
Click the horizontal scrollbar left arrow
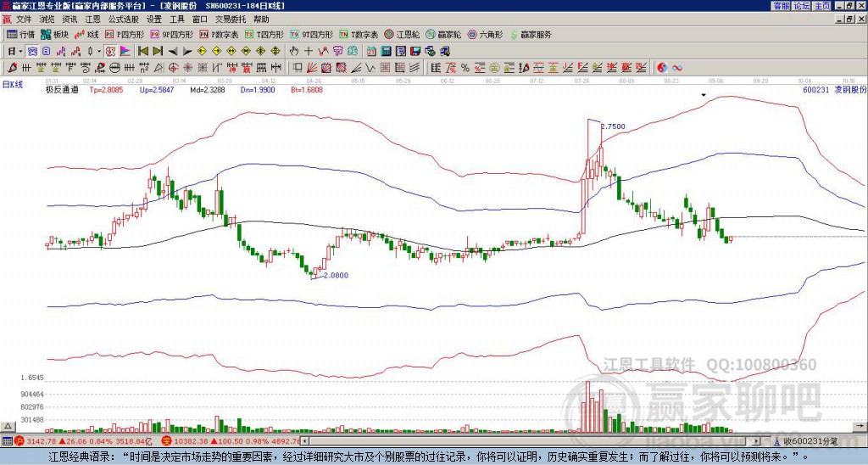coord(304,441)
